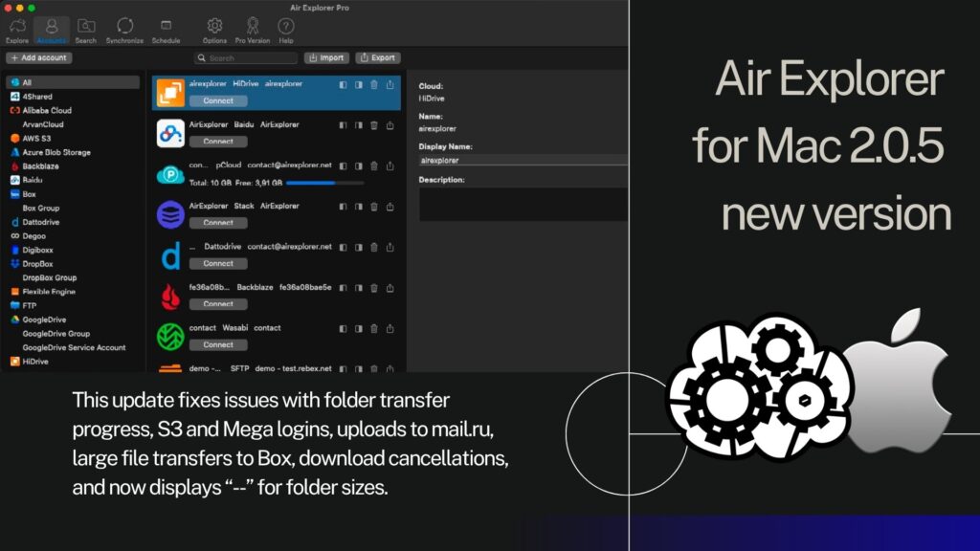Toggle left-pane icon for the pCloud account
Viewport: 980px width, 551px height.
pos(343,165)
